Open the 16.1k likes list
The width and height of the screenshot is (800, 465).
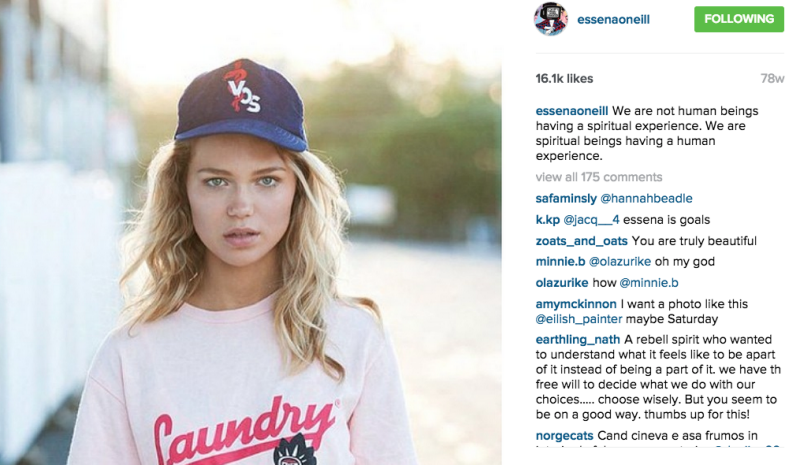[564, 79]
